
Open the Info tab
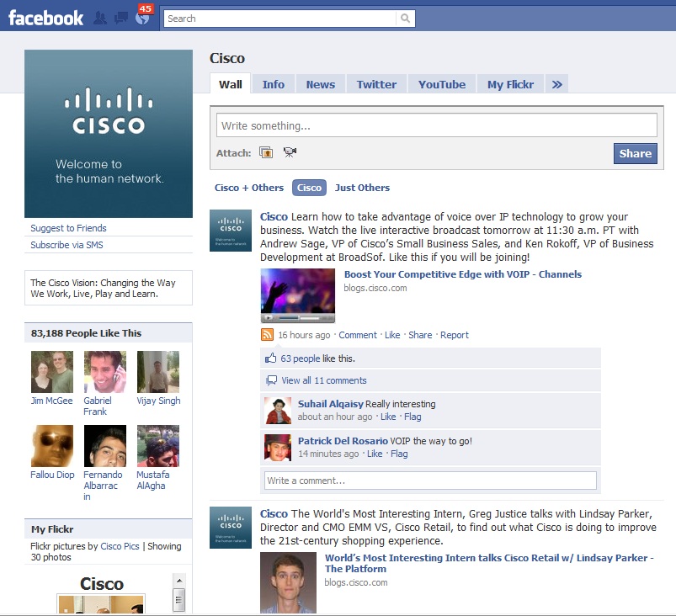[274, 84]
